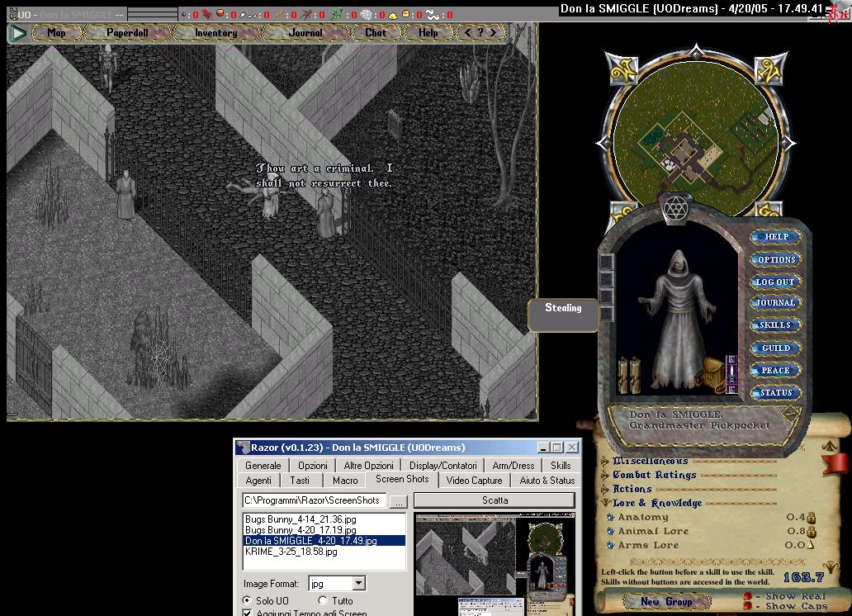Viewport: 852px width, 616px height.
Task: Click the radar map's top-right corner ornament
Action: click(x=770, y=69)
